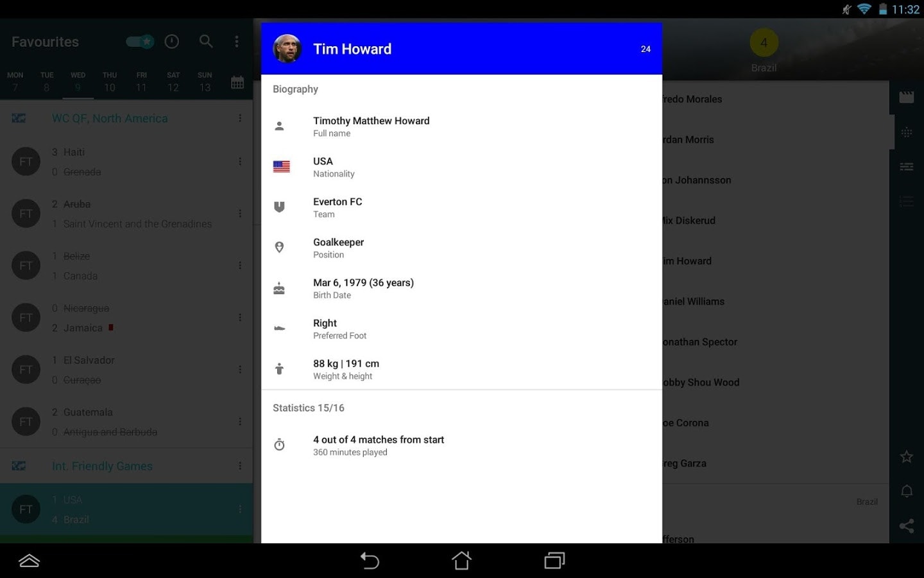Share the match via share icon
The width and height of the screenshot is (924, 578).
(907, 526)
